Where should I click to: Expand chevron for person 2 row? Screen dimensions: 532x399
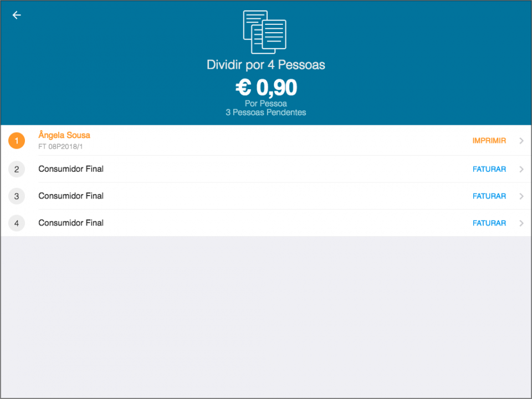pos(521,169)
